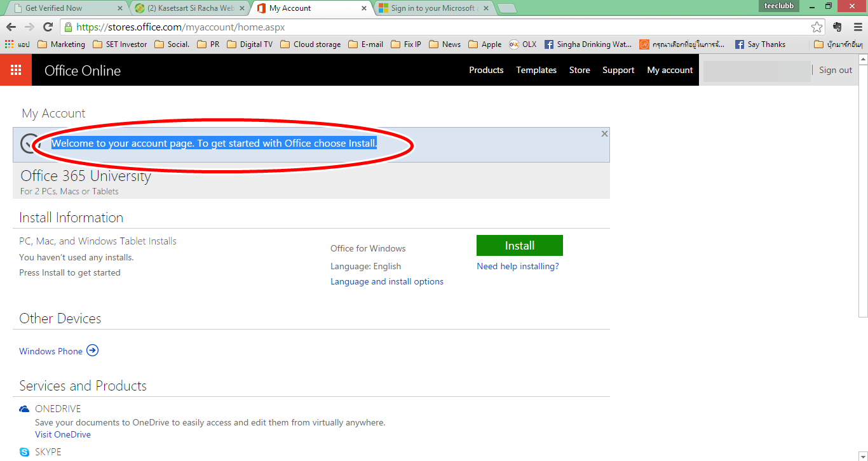This screenshot has height=461, width=868.
Task: Click the browser forward arrow
Action: pyautogui.click(x=29, y=27)
